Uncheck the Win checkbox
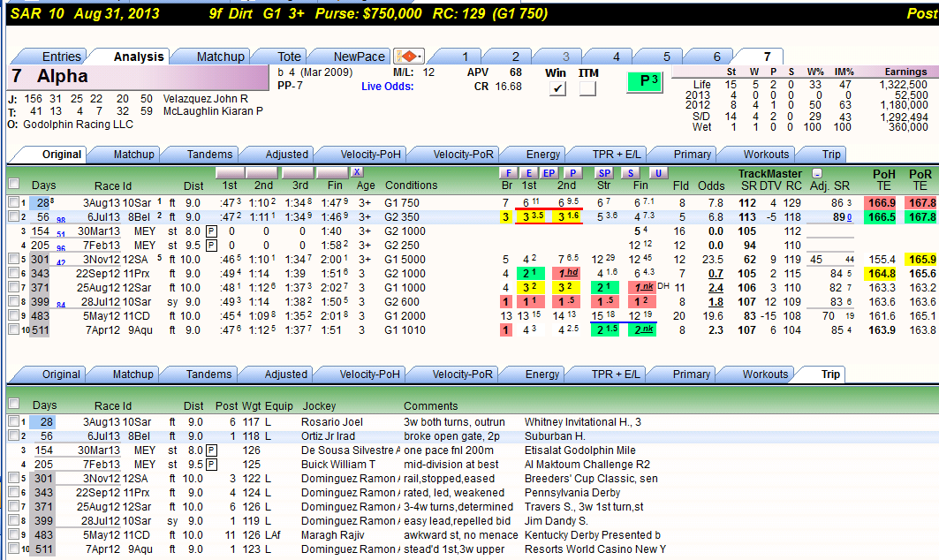The height and width of the screenshot is (560, 939). click(x=557, y=88)
